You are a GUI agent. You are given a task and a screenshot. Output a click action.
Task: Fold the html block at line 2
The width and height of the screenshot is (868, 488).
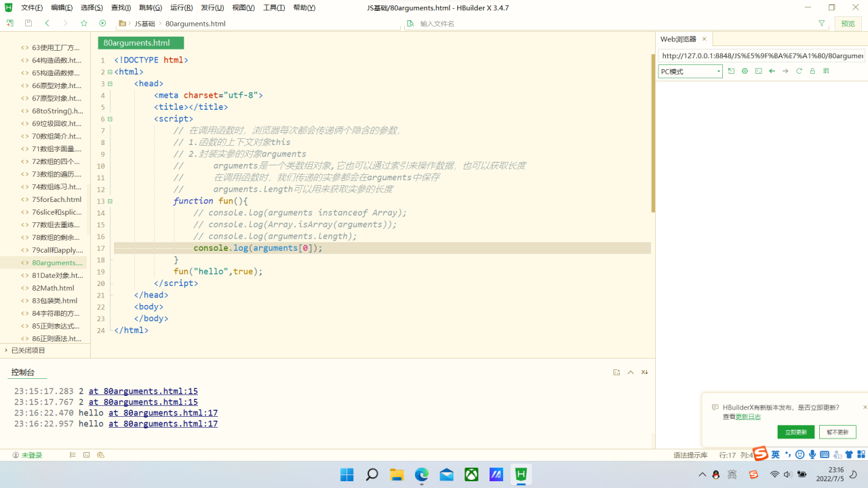(x=110, y=72)
